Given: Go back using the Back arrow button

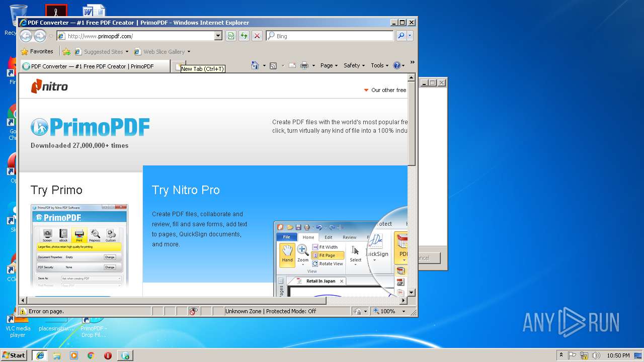Looking at the screenshot, I should point(26,36).
